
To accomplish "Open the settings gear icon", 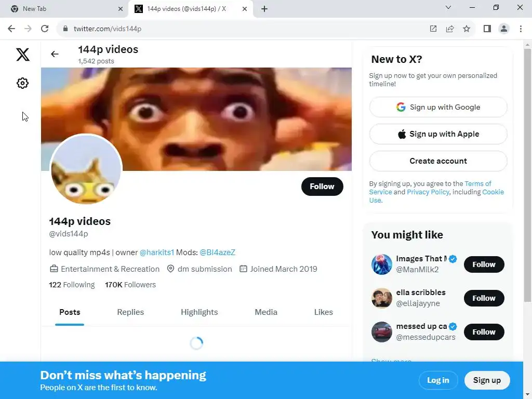I will (23, 83).
